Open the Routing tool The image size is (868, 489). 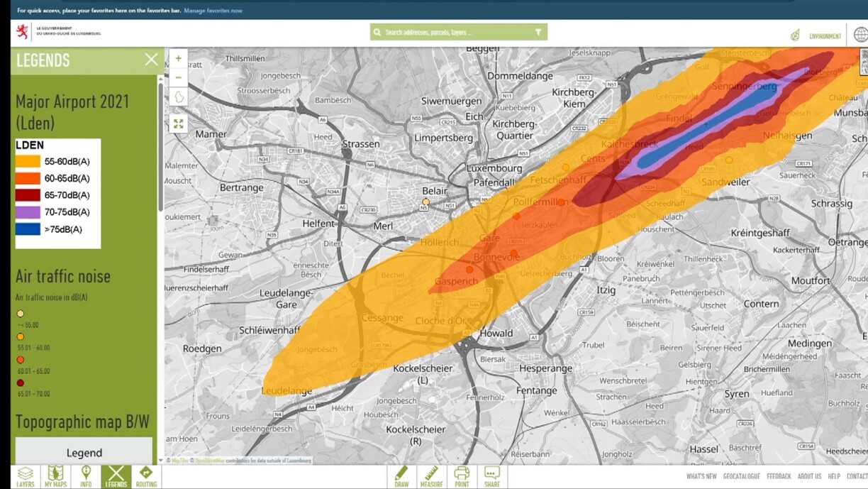coord(146,476)
